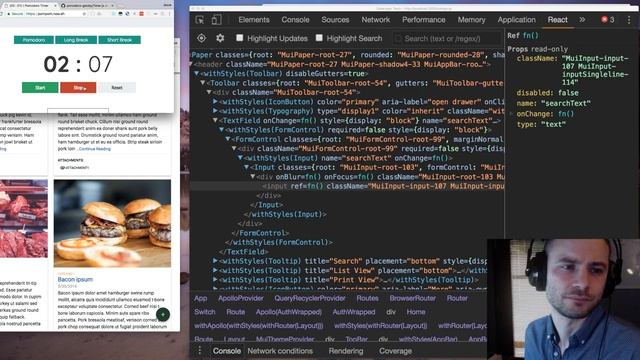Switch to the top Console tab
Screen dimensions: 640x360
[295, 20]
